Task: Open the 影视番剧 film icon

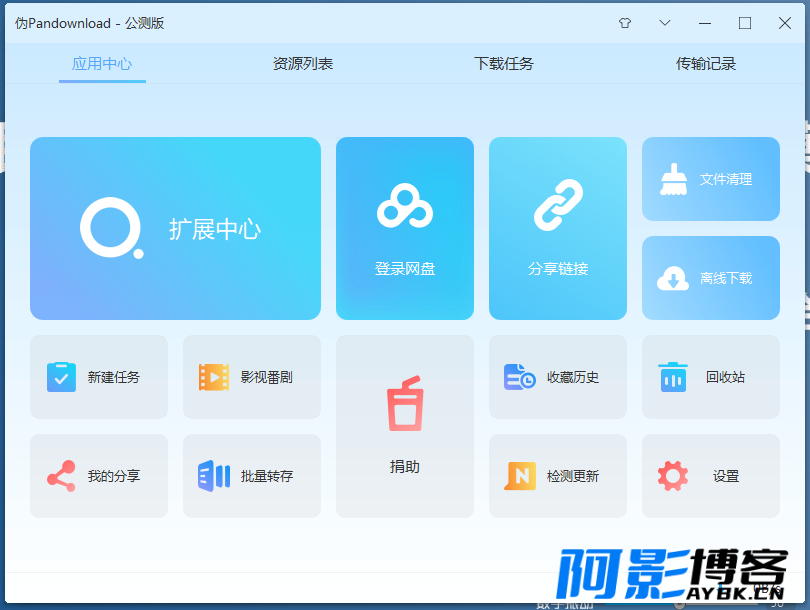Action: coord(214,377)
